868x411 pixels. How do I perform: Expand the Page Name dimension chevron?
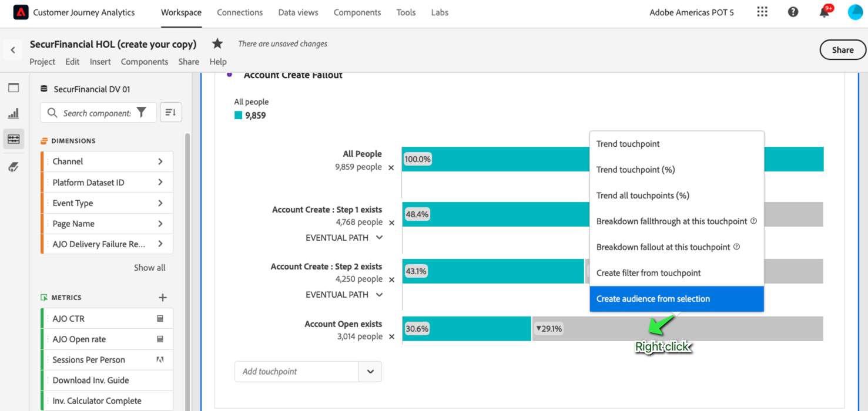160,224
